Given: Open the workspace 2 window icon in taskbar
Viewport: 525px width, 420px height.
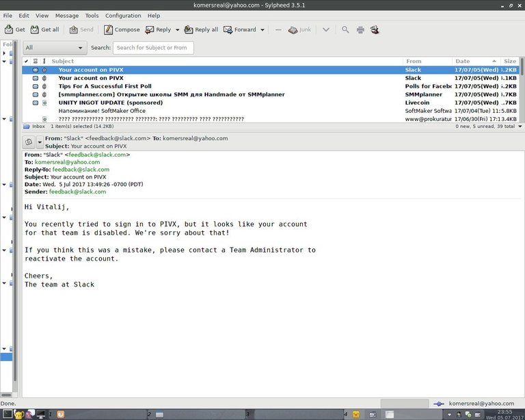Looking at the screenshot, I should pyautogui.click(x=159, y=415).
